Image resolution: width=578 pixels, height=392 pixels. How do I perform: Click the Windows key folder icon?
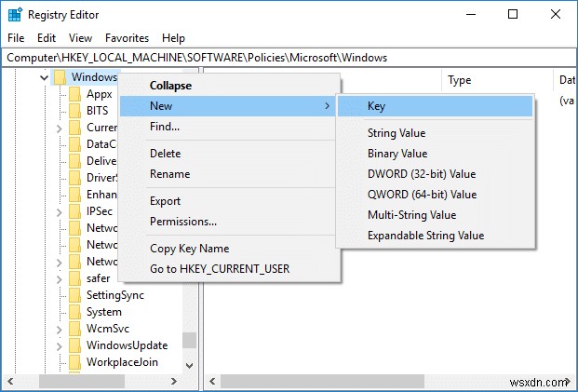[60, 77]
